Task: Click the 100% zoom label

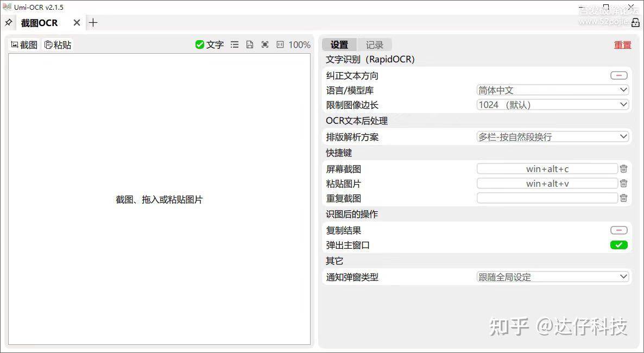Action: click(x=299, y=45)
